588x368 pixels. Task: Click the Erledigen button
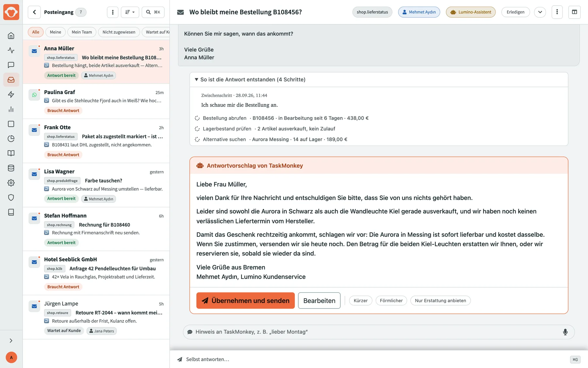click(515, 12)
